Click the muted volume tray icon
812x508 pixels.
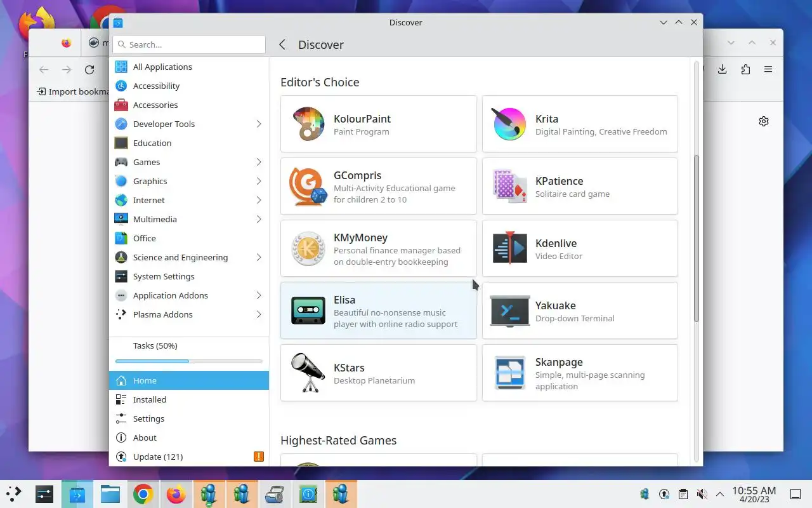(x=702, y=494)
